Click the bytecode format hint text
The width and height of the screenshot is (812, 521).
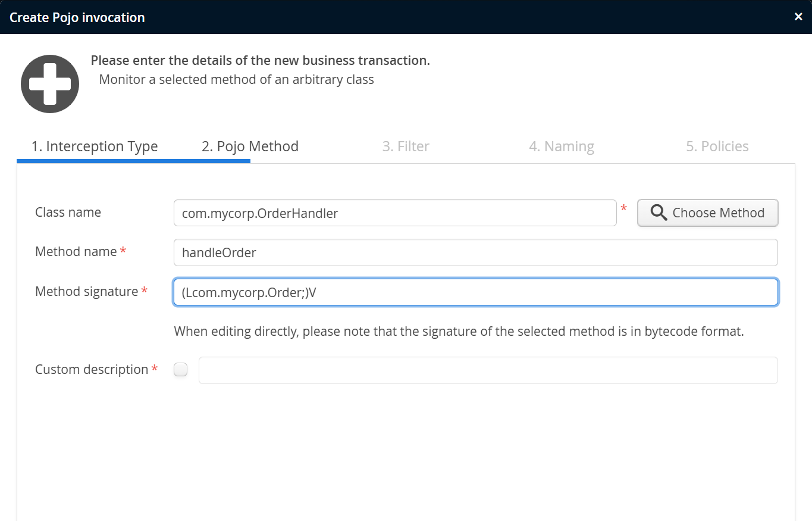459,331
